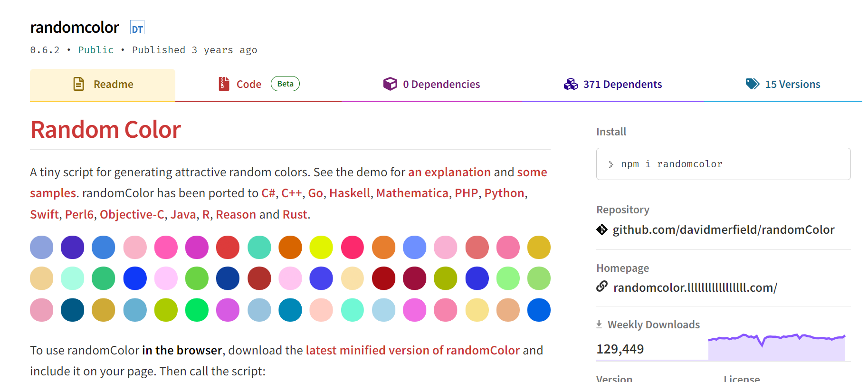Open the Python port link
This screenshot has height=382, width=868.
[504, 193]
